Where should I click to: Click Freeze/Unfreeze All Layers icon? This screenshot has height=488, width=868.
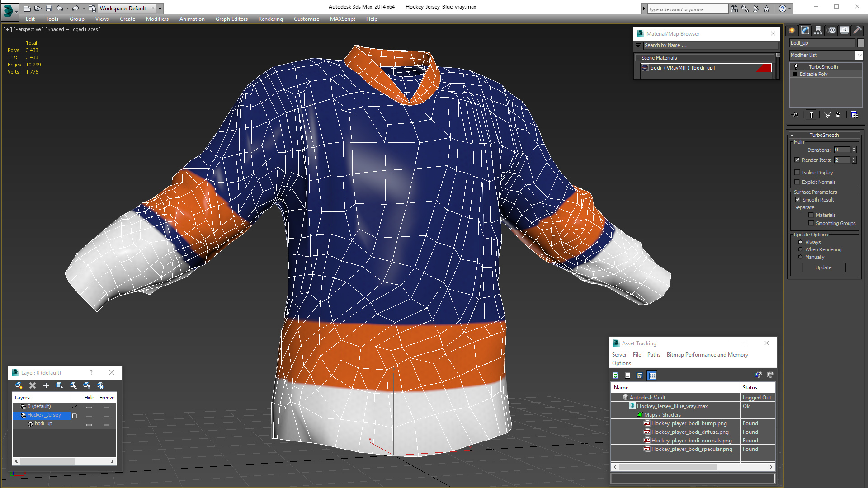pyautogui.click(x=100, y=385)
